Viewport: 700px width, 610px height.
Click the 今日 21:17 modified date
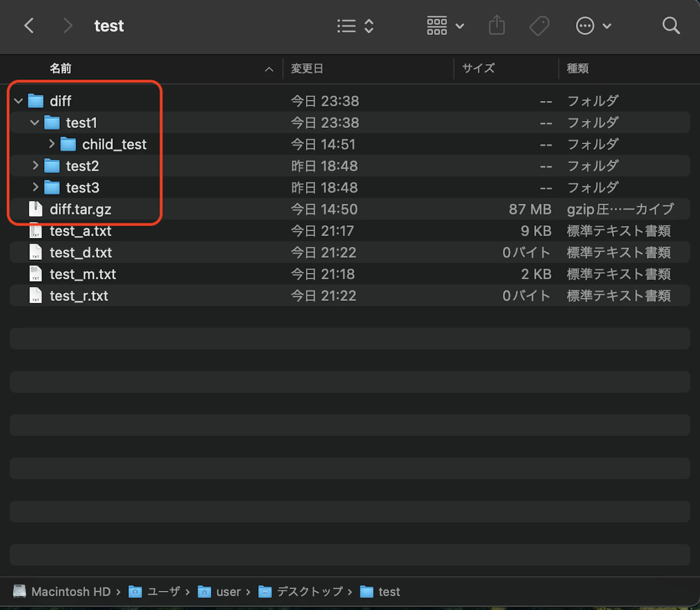(x=324, y=231)
